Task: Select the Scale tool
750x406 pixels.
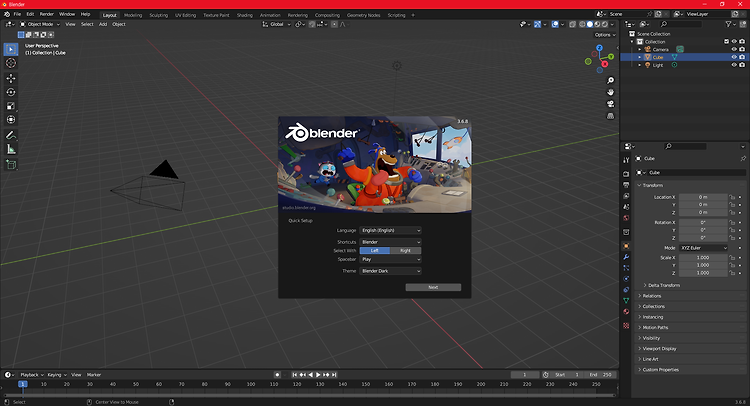Action: 11,106
